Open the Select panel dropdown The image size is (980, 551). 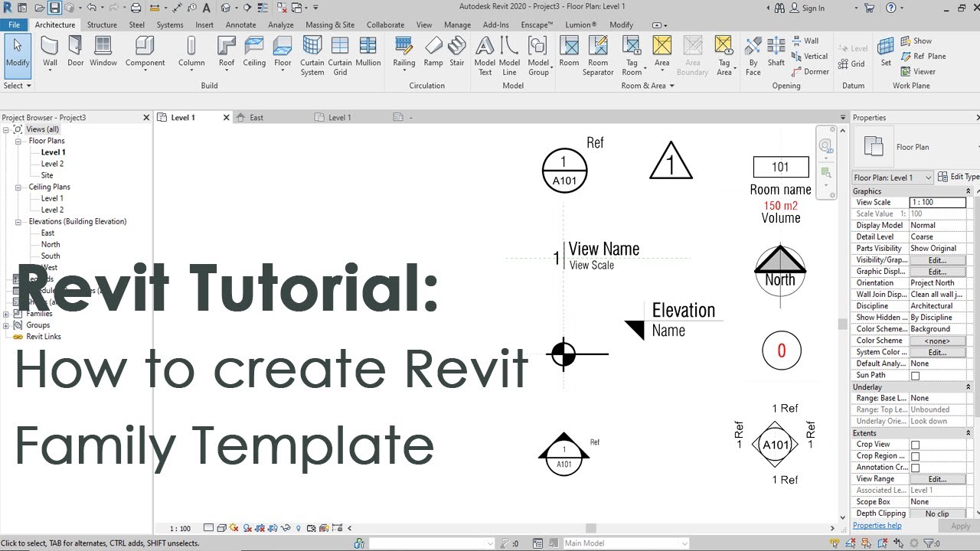[18, 86]
